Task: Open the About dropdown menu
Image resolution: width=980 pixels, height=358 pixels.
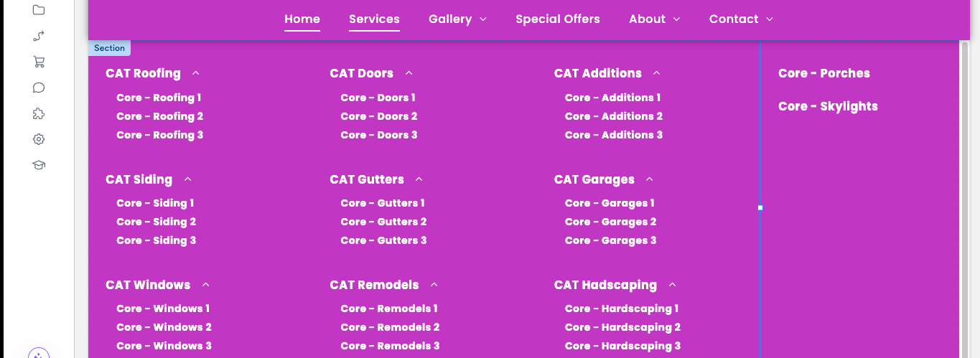Action: tap(655, 19)
